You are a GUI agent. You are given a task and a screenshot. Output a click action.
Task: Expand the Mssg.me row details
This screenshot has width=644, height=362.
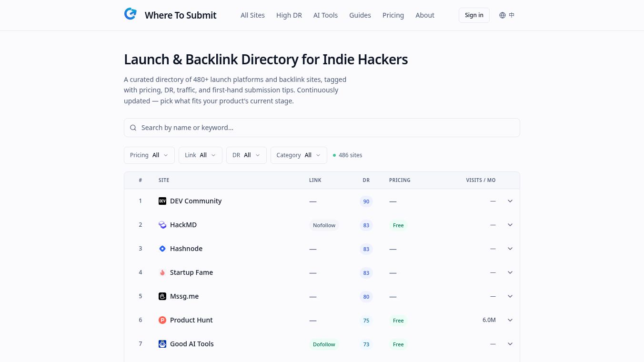[510, 296]
